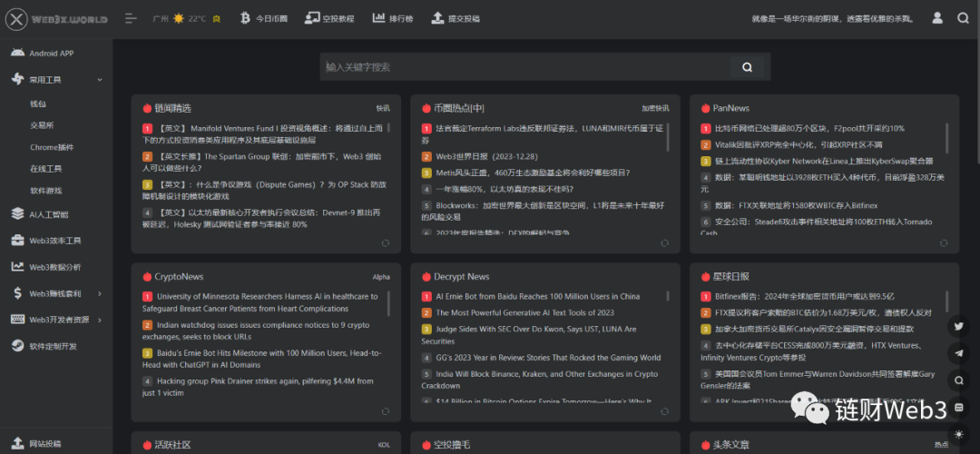This screenshot has height=454, width=980.
Task: Click the Web3x.World logo
Action: point(56,19)
